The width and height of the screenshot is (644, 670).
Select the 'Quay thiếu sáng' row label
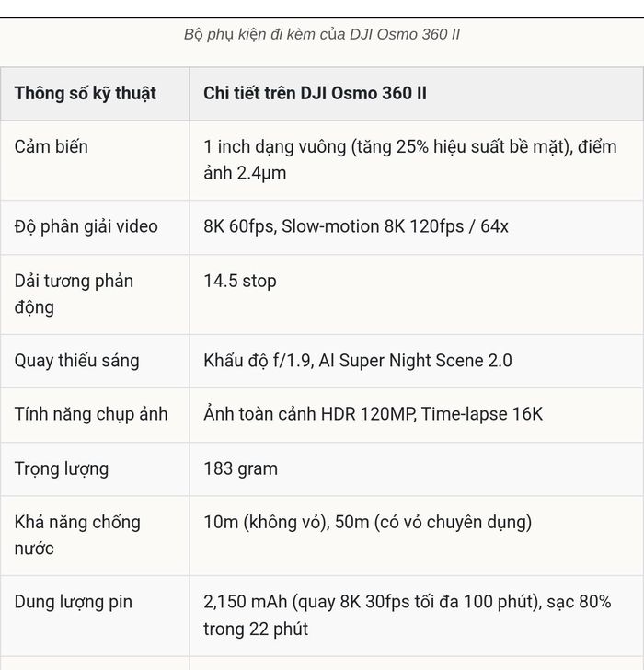click(77, 361)
